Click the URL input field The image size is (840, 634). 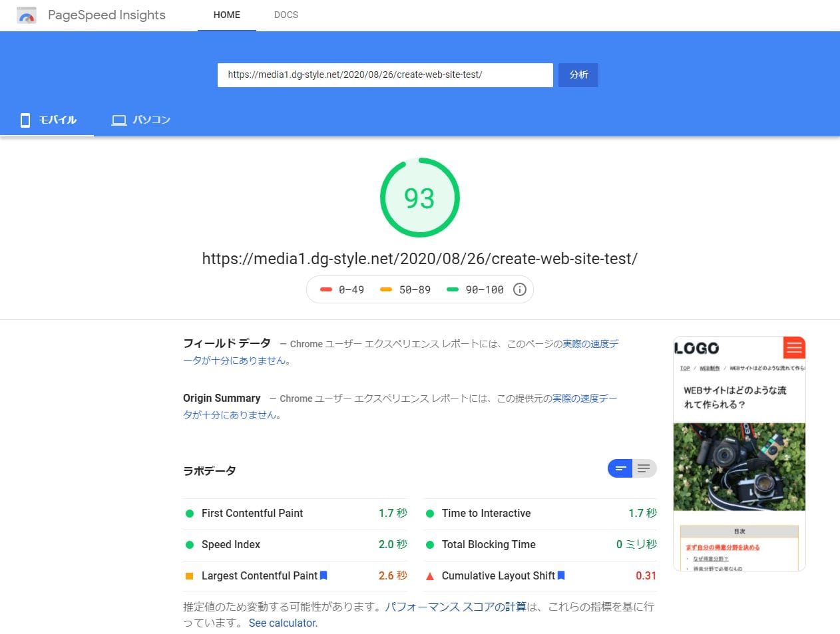[385, 75]
